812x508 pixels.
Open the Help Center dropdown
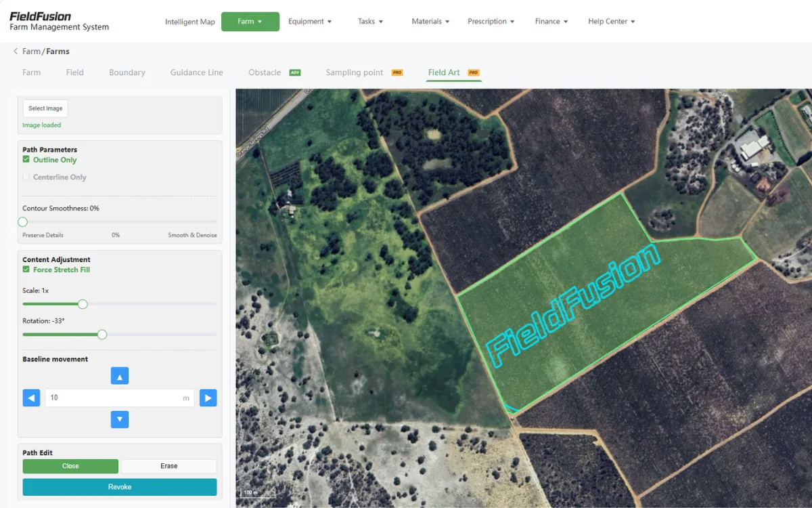coord(612,22)
